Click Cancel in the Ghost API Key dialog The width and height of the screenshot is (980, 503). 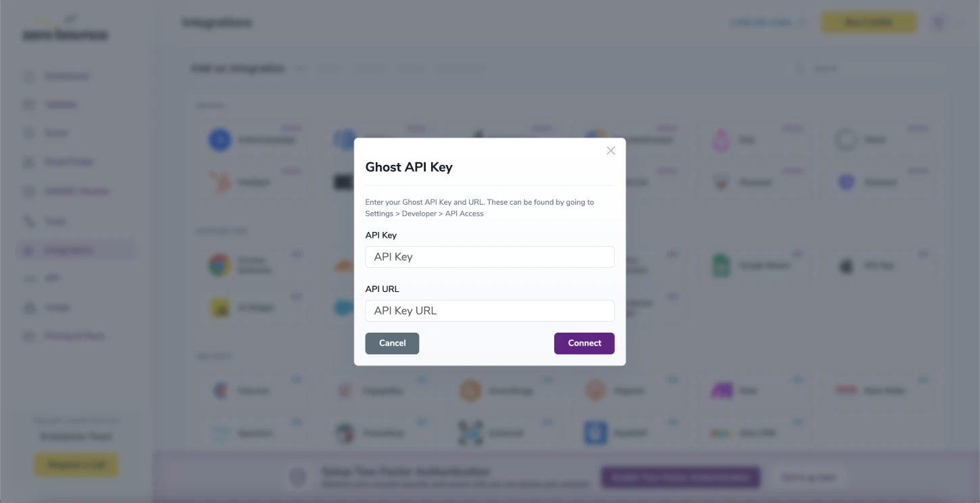(392, 343)
